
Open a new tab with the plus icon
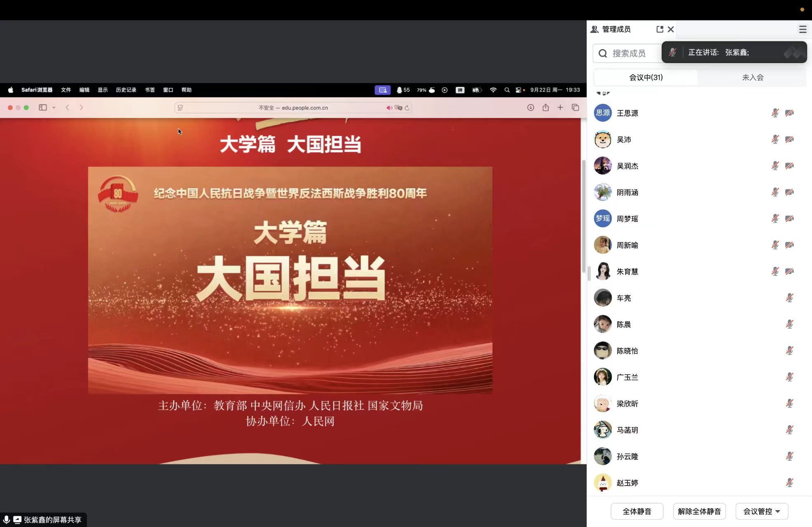560,107
